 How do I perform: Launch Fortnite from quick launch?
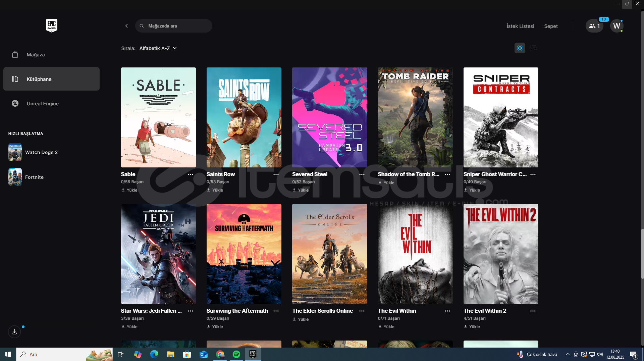coord(27,177)
